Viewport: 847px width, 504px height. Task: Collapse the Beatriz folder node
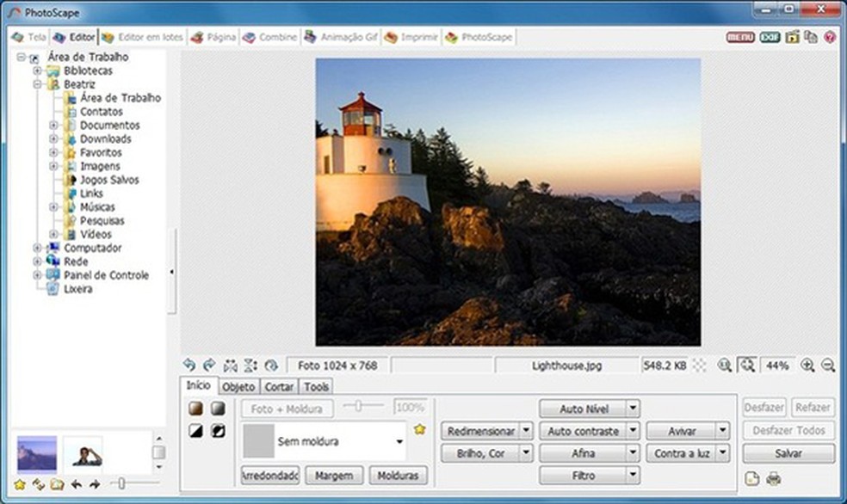pos(37,85)
